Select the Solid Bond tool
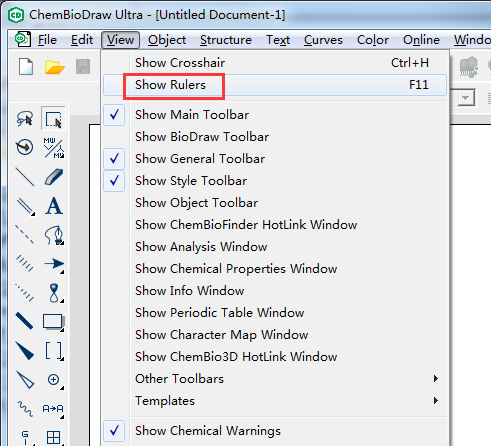Screen dimensions: 491x446 [25, 176]
